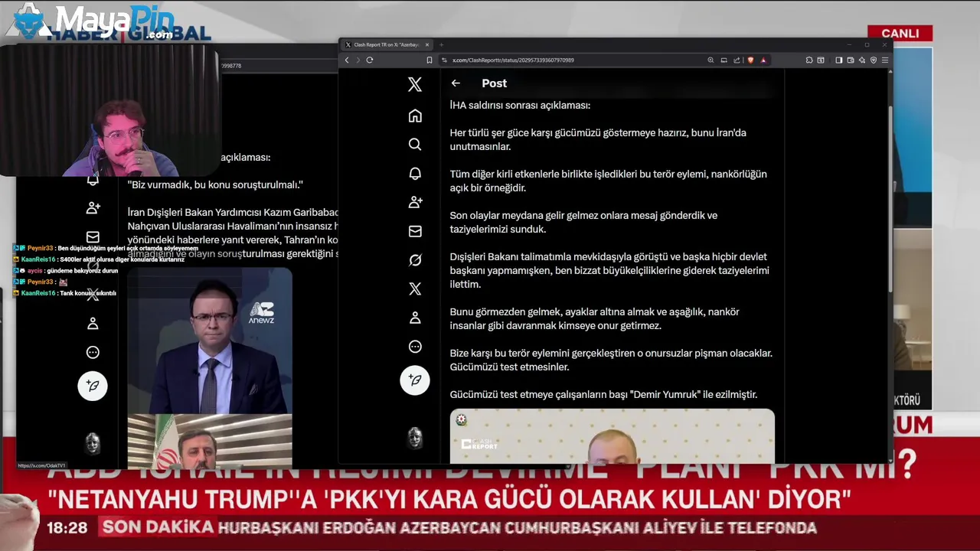Open the browser hamburger menu
This screenshot has width=980, height=551.
(x=885, y=60)
